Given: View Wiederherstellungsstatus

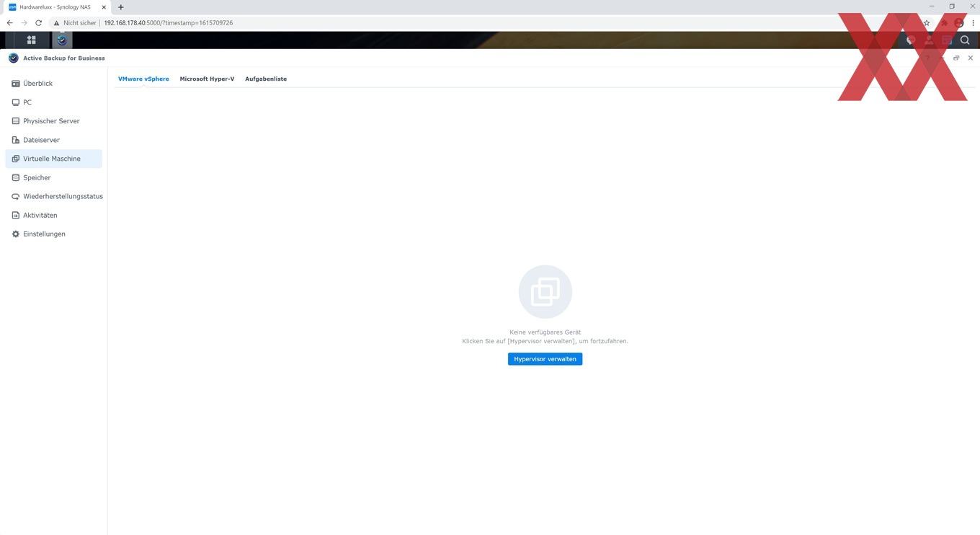Looking at the screenshot, I should (53, 196).
